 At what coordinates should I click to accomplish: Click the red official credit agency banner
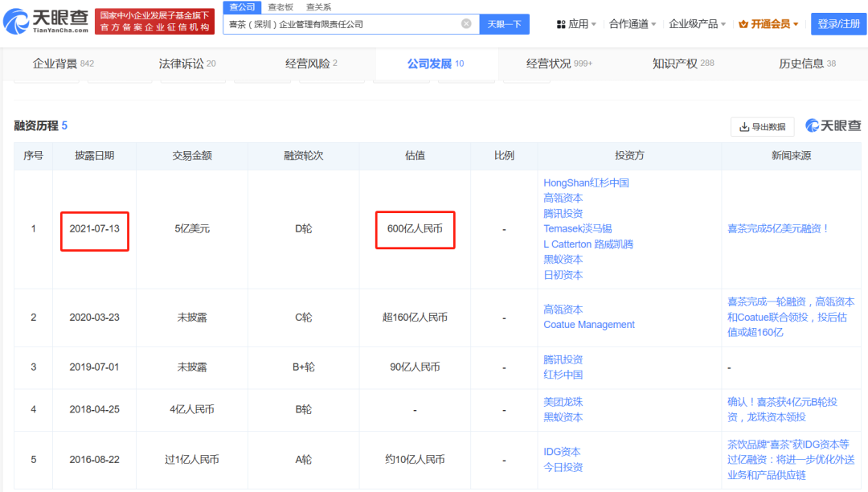click(154, 22)
